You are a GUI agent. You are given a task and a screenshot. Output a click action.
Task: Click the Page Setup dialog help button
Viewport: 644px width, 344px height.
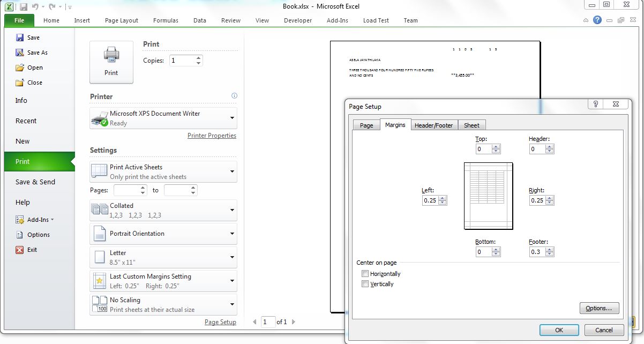(x=596, y=104)
